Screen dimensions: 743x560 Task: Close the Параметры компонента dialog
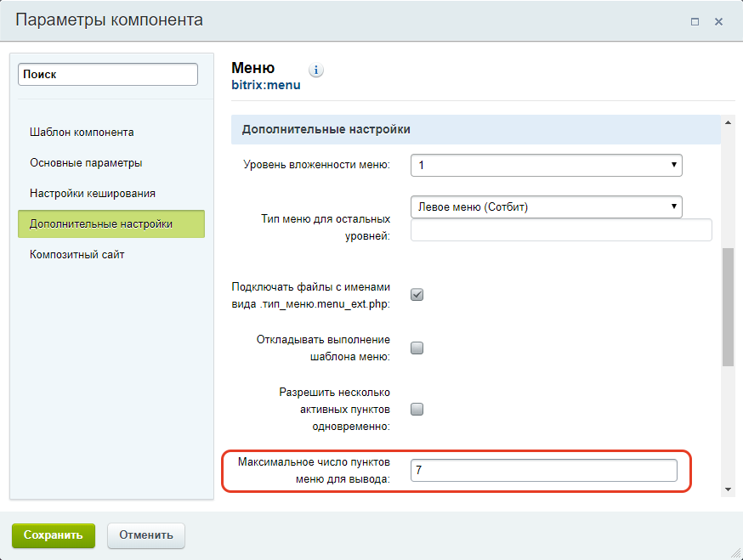pyautogui.click(x=718, y=22)
